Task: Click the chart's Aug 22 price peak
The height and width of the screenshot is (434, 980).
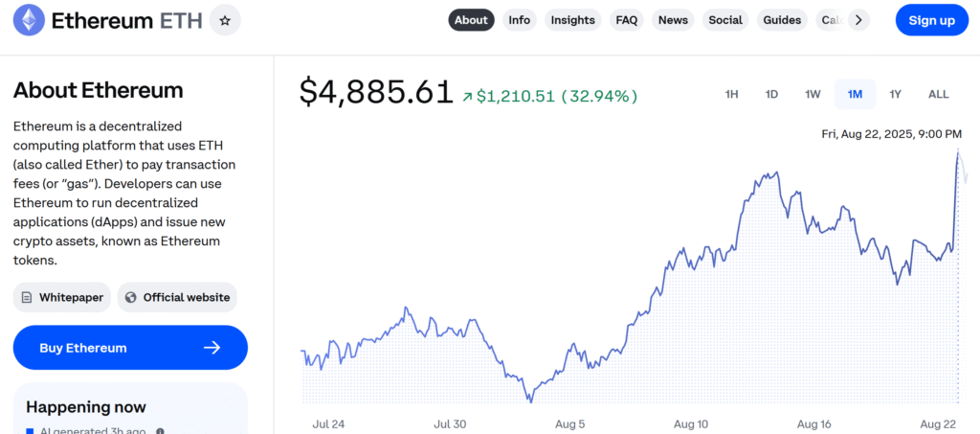Action: [x=958, y=151]
